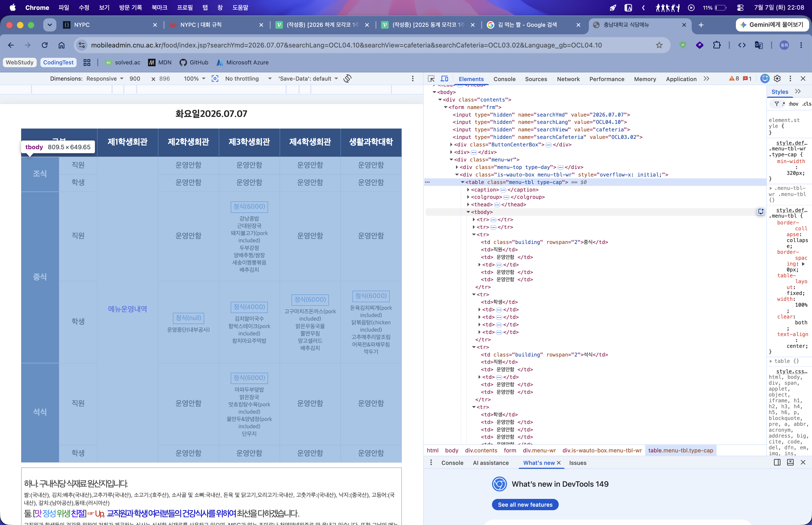Viewport: 812px width, 525px height.
Task: Click the errors count indicator
Action: click(747, 79)
